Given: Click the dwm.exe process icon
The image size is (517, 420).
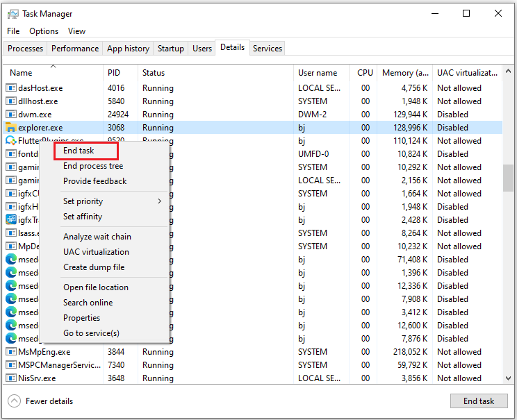Looking at the screenshot, I should click(10, 115).
